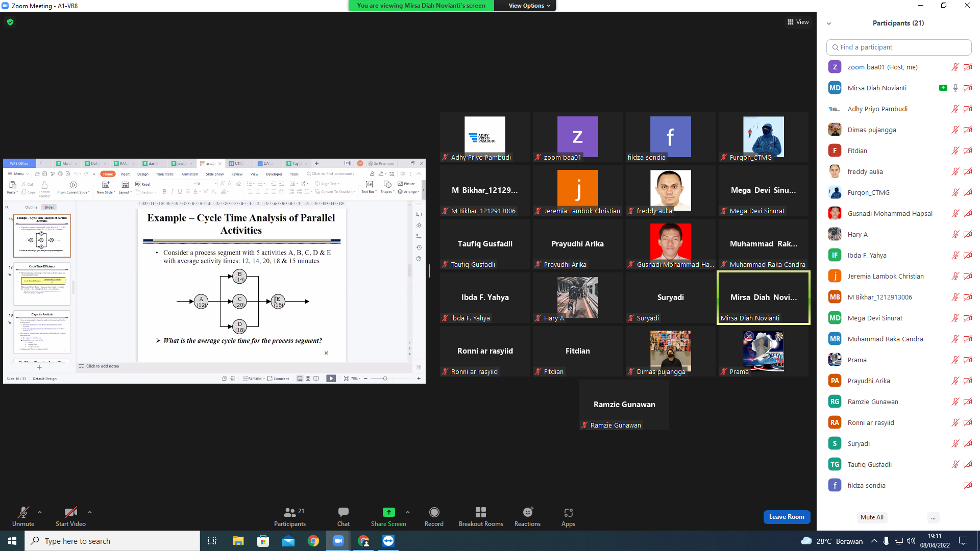Toggle Suryadi's mute icon in participants list
Image resolution: width=980 pixels, height=551 pixels.
click(x=955, y=443)
